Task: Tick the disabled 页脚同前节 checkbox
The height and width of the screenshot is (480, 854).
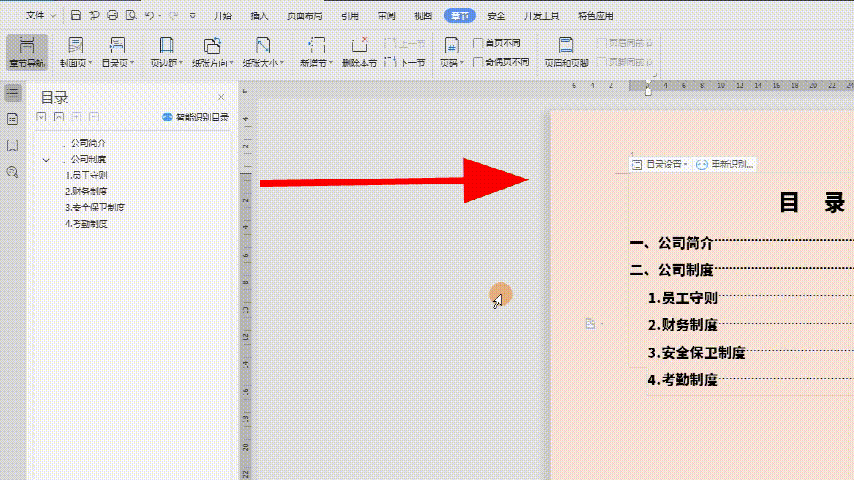Action: pos(601,62)
